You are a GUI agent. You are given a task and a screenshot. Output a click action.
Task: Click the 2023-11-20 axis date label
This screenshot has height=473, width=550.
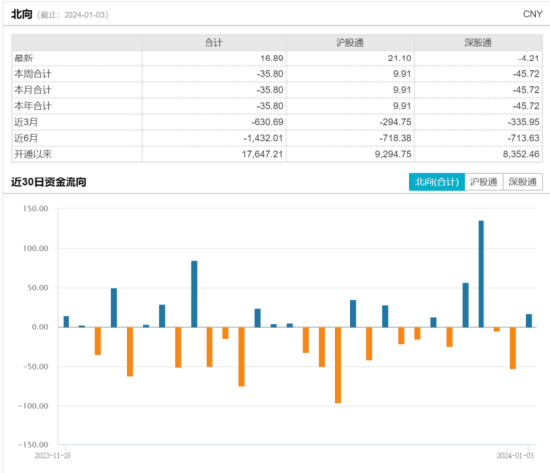click(53, 455)
